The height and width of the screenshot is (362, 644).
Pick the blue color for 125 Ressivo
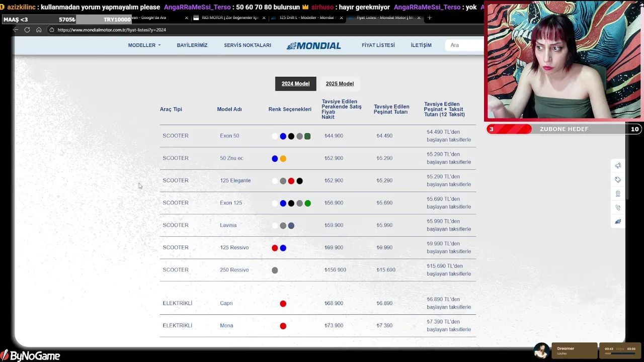[x=283, y=248]
